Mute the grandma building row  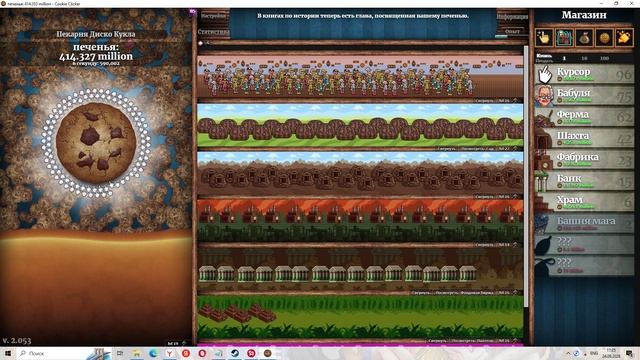484,100
